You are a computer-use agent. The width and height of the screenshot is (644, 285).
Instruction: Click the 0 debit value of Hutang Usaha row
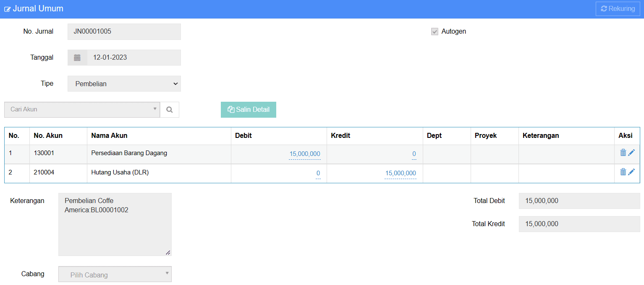pyautogui.click(x=318, y=173)
